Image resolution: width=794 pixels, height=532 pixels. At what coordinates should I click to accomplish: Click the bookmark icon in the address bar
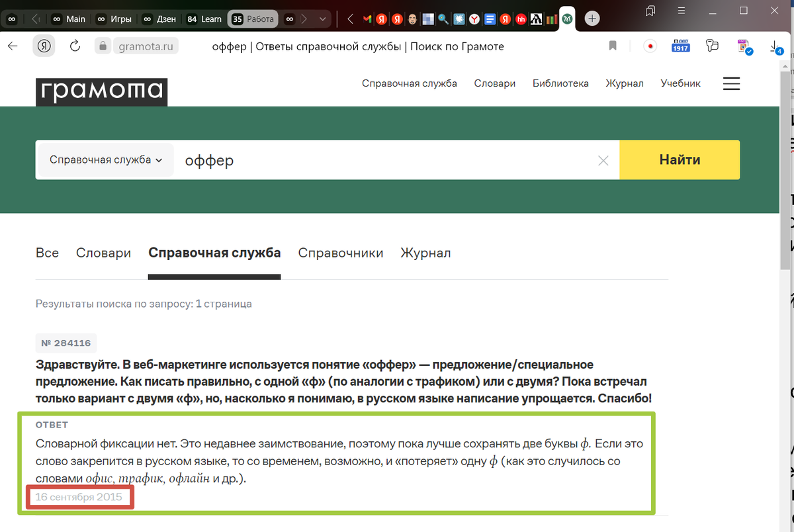click(612, 46)
